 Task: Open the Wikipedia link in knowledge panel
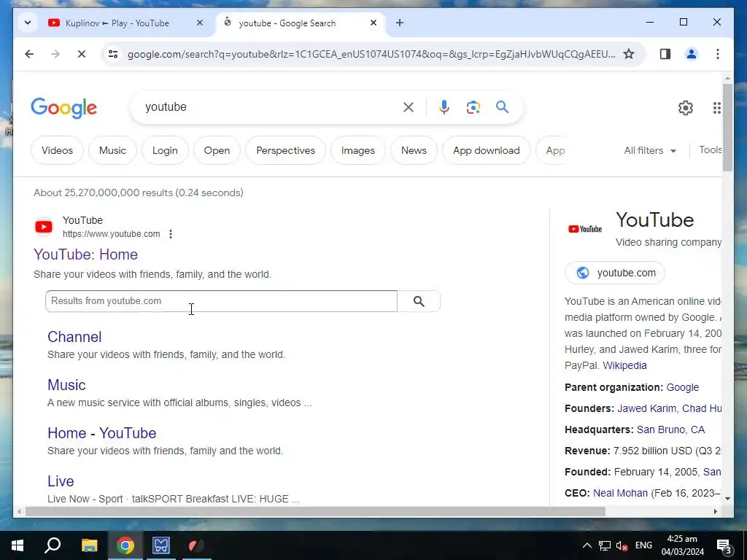[624, 366]
